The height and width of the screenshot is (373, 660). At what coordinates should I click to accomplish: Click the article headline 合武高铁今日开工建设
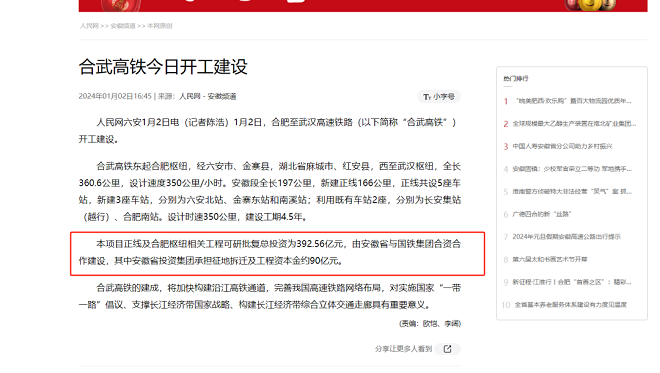(x=163, y=67)
